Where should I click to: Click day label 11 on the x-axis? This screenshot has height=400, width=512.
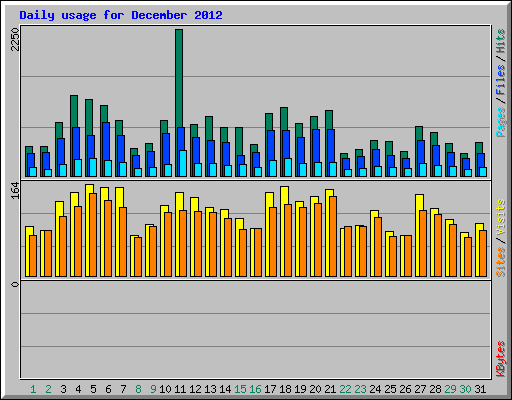coord(180,389)
